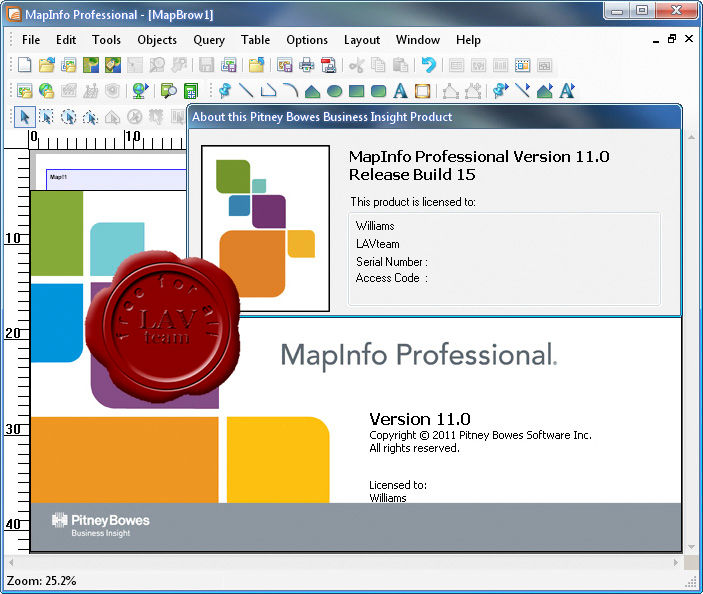Image resolution: width=703 pixels, height=594 pixels.
Task: Click the Print Window icon
Action: click(x=307, y=65)
